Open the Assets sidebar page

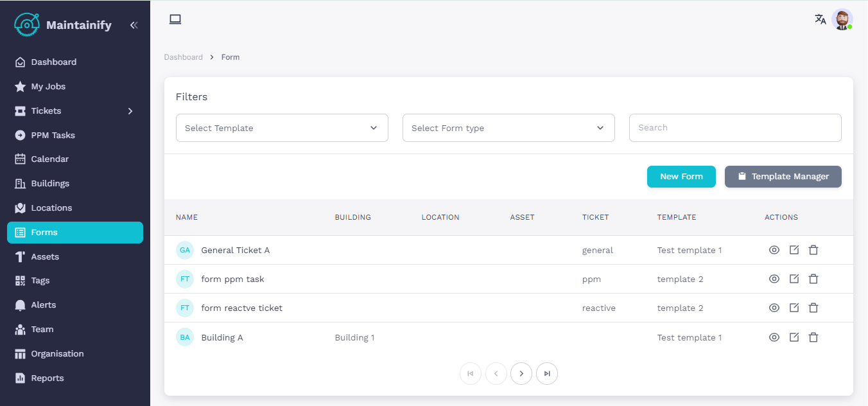click(x=45, y=256)
